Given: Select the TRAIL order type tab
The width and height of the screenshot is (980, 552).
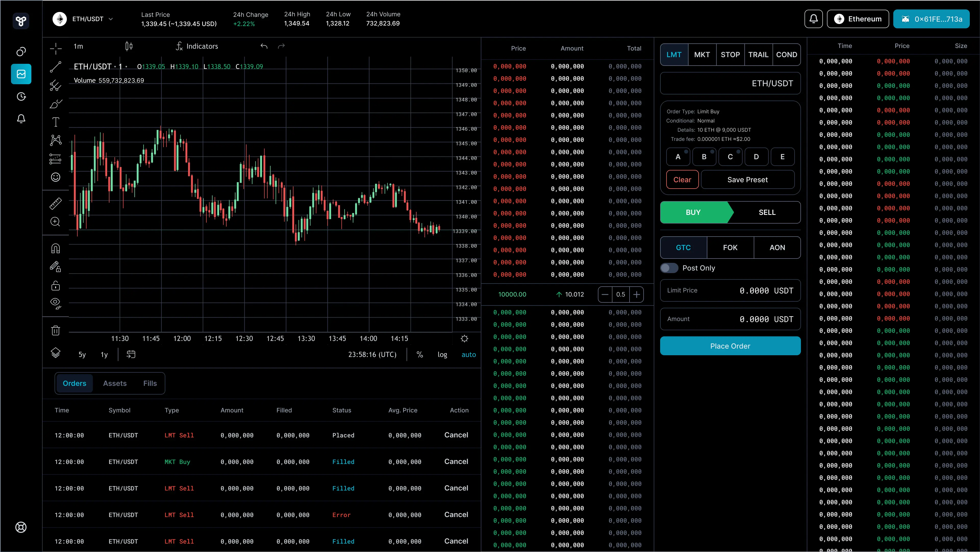Looking at the screenshot, I should tap(758, 54).
